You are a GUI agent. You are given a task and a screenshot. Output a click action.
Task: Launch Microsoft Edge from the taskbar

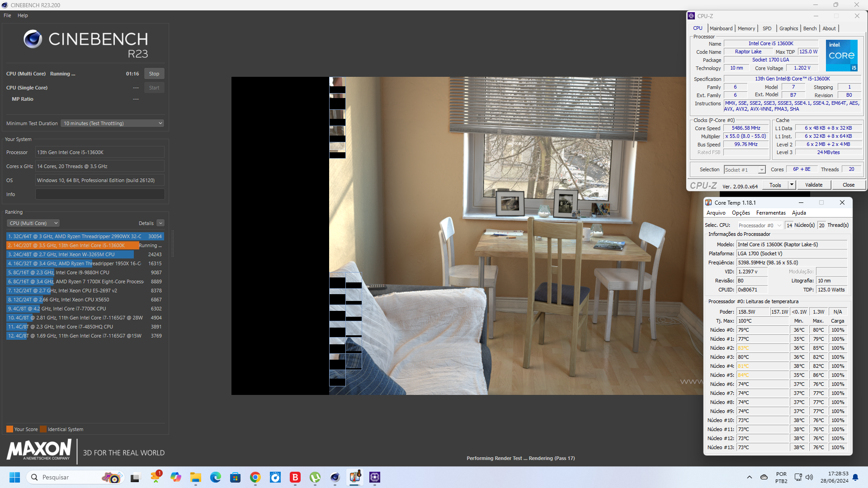pyautogui.click(x=216, y=477)
